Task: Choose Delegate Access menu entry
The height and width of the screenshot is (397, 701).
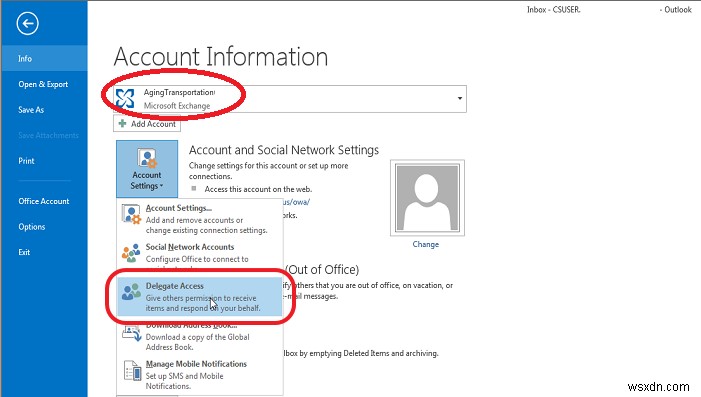Action: tap(200, 297)
